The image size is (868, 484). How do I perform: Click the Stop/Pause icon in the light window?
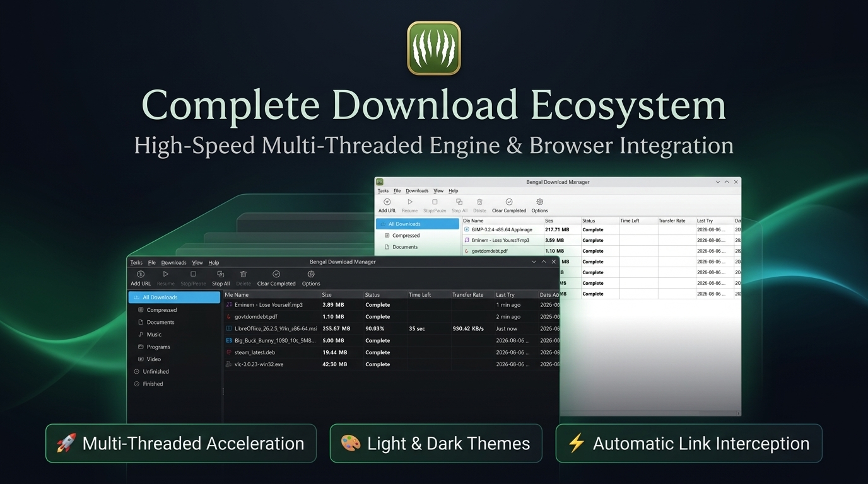tap(435, 202)
